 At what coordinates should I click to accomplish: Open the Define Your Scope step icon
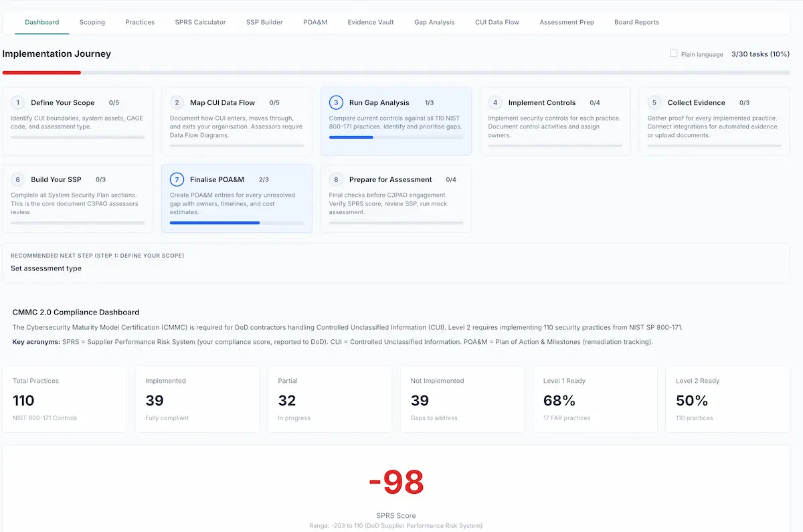17,102
